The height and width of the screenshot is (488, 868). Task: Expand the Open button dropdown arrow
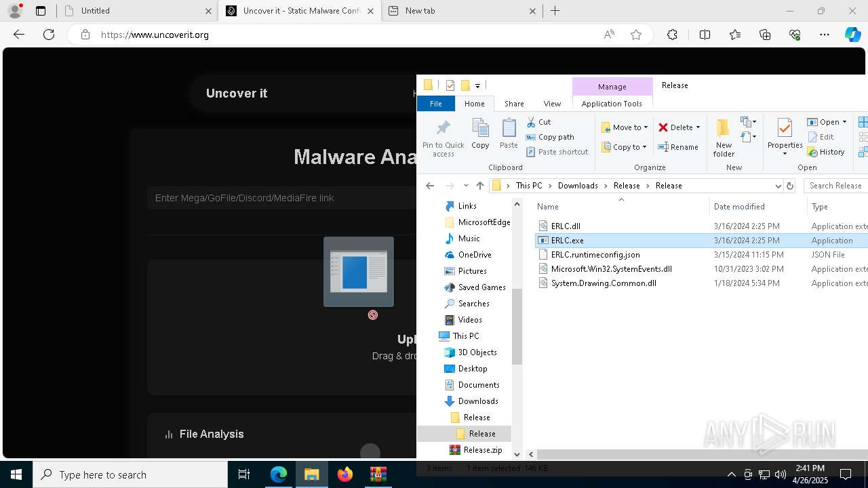point(844,122)
